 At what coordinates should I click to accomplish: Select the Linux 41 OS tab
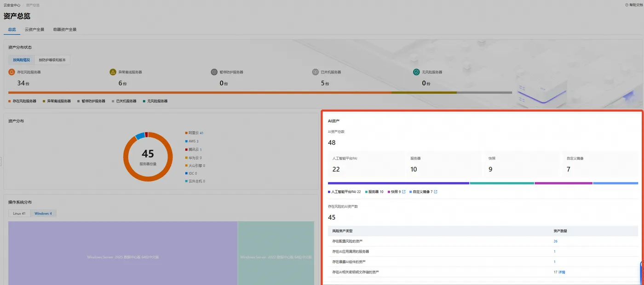(x=19, y=213)
